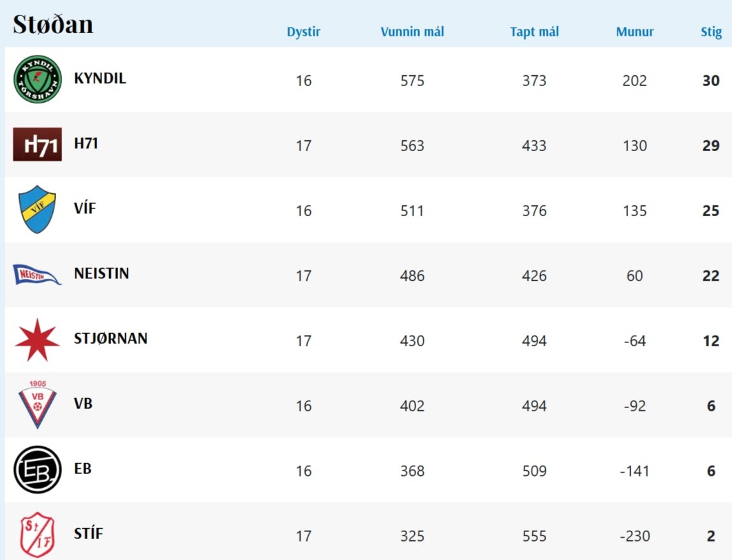The image size is (732, 560).
Task: Open the Stjørnan red star logo
Action: 38,339
